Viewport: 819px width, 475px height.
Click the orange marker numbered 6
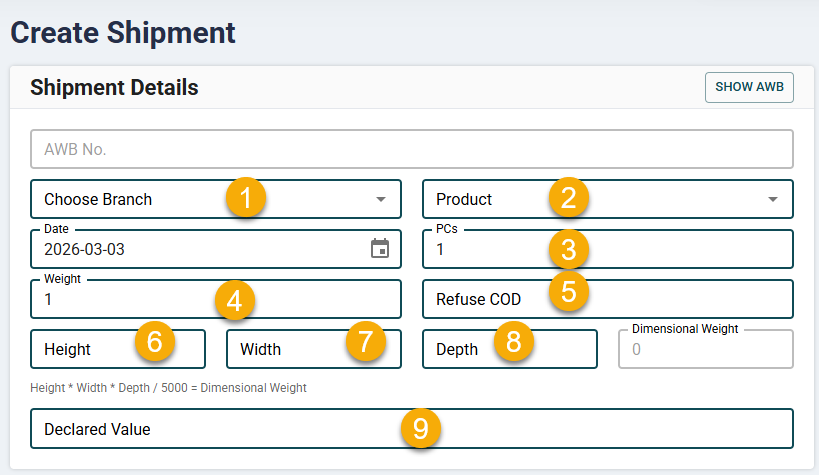coord(155,341)
